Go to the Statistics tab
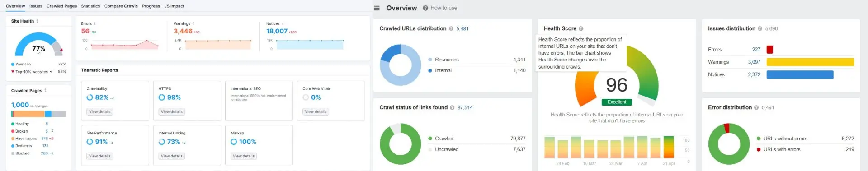This screenshot has height=171, width=868. (x=90, y=6)
